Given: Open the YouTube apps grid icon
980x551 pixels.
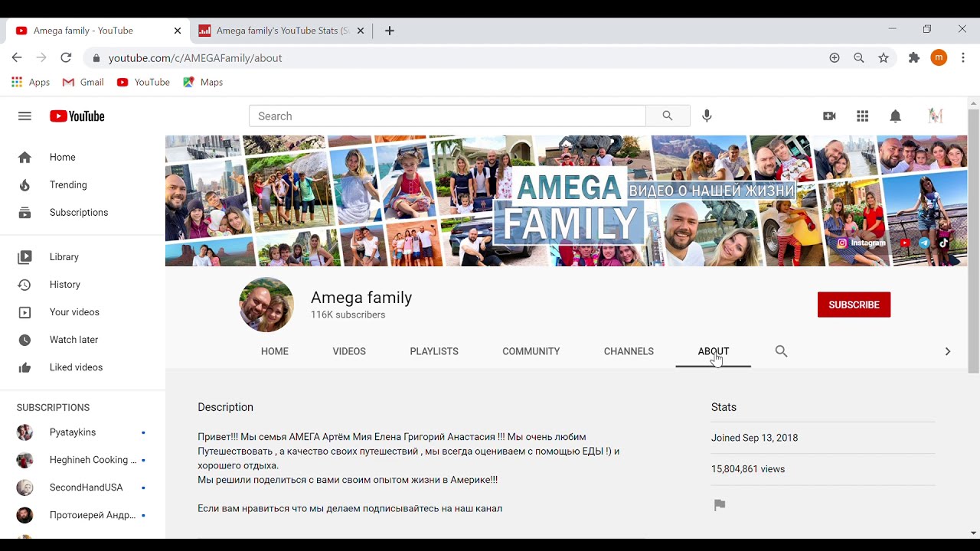Looking at the screenshot, I should (863, 116).
